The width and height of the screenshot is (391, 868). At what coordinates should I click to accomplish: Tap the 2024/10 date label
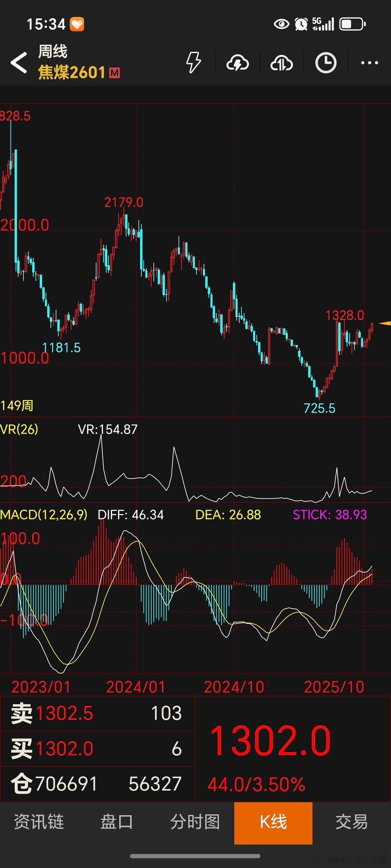pos(234,687)
